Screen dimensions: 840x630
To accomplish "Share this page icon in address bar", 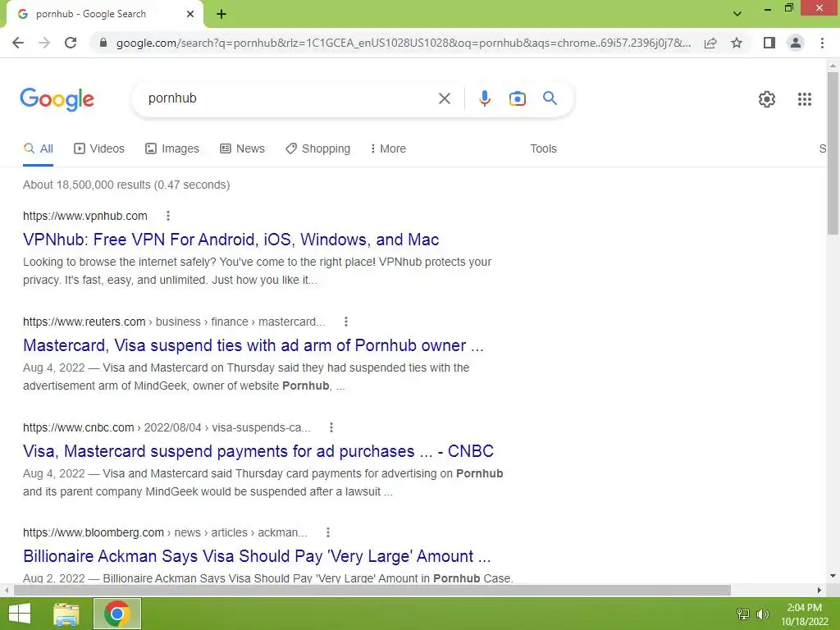I will point(710,43).
